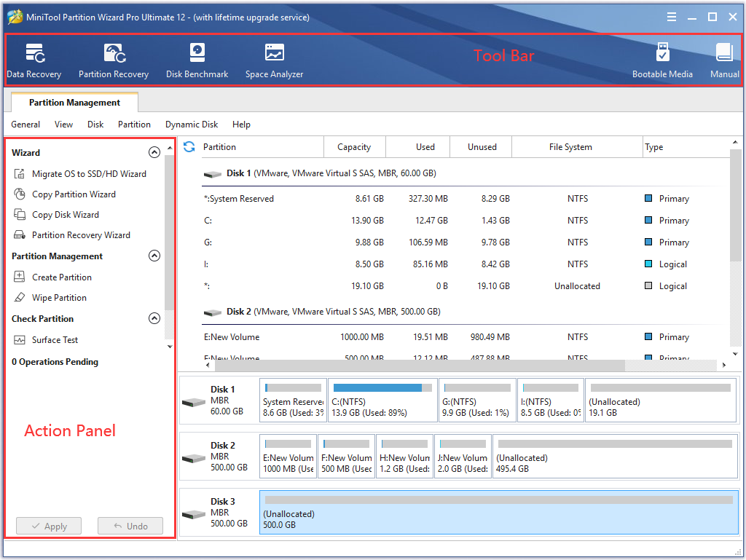746x560 pixels.
Task: Collapse the Wizard section
Action: [x=154, y=152]
